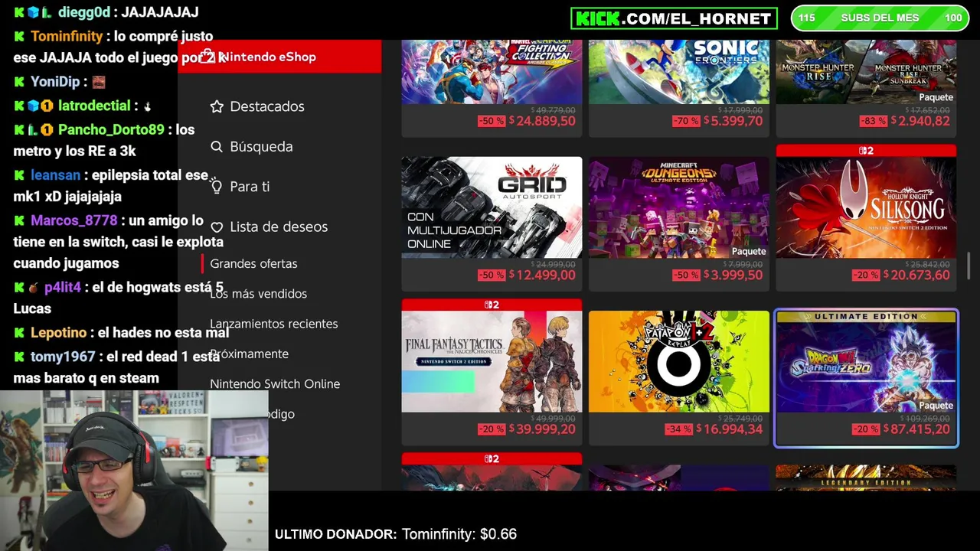Screen dimensions: 980x551
Task: Click Final Fantasy Tactics price $39.999,20
Action: point(542,429)
